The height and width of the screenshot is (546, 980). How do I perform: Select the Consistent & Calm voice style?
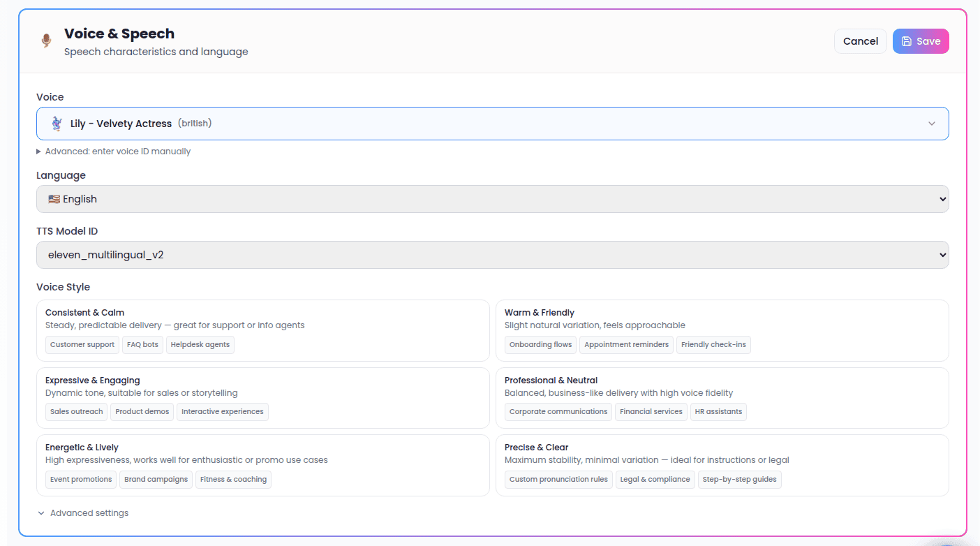[x=262, y=330]
